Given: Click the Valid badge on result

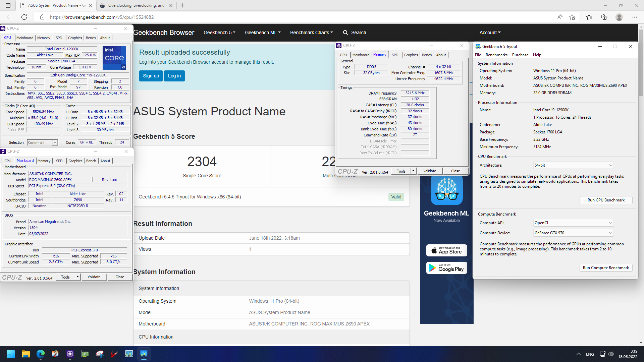Looking at the screenshot, I should (x=396, y=197).
